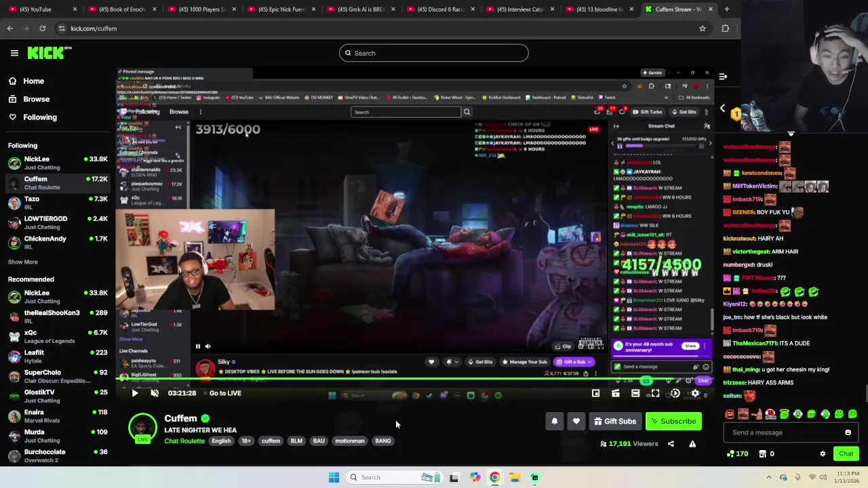Open NickLee channel under Following
This screenshot has height=488, width=868.
pos(57,163)
